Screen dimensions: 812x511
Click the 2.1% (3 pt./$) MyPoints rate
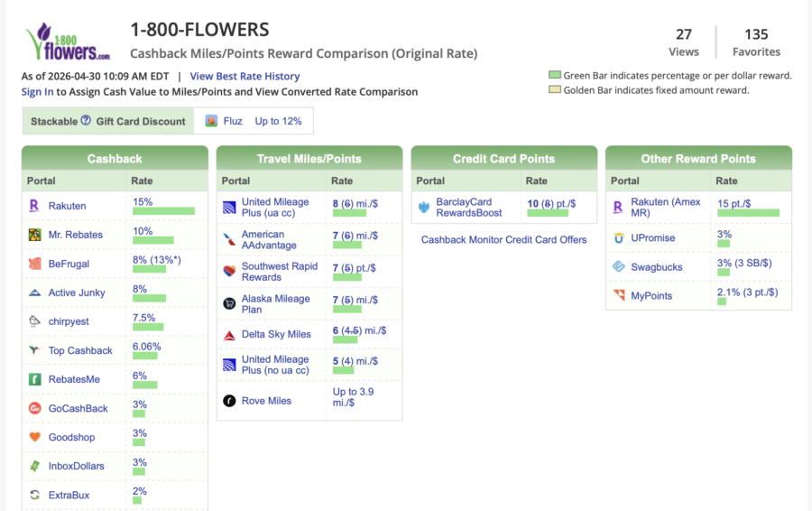pos(747,293)
